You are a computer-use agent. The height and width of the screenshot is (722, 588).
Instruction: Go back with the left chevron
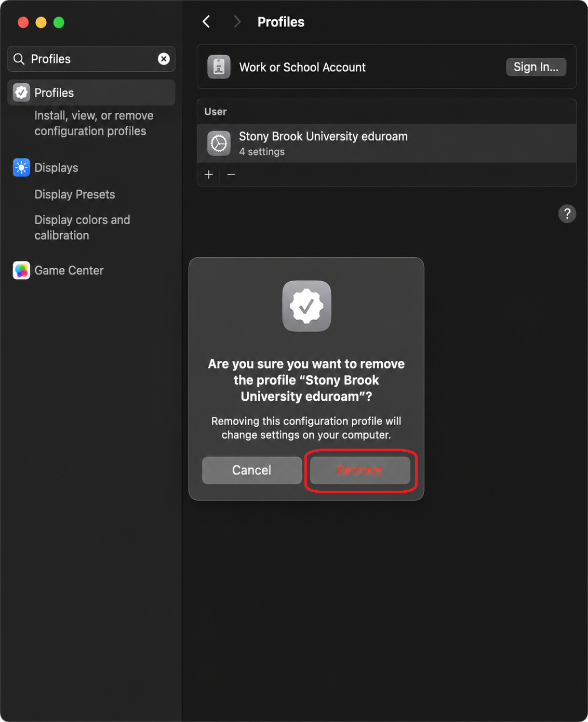pyautogui.click(x=206, y=22)
